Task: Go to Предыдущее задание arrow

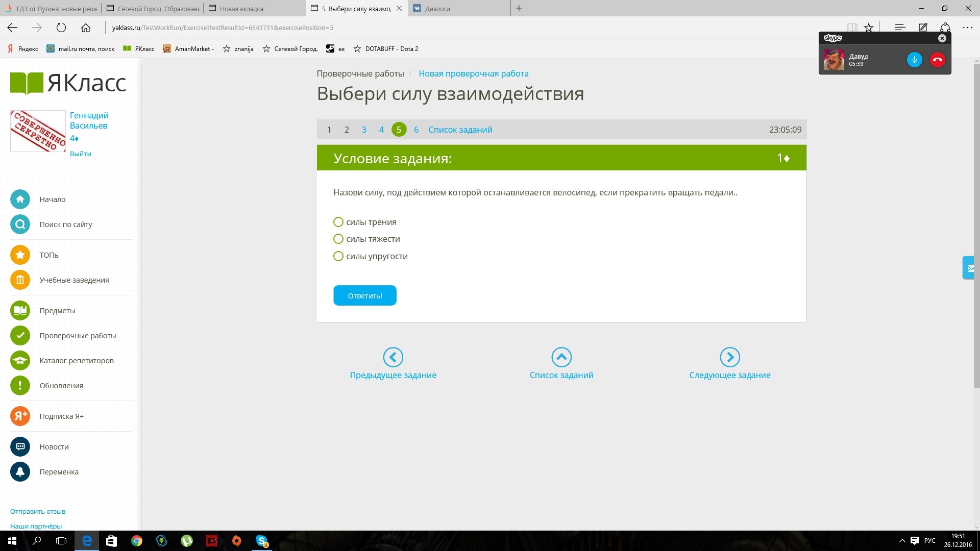Action: tap(393, 357)
